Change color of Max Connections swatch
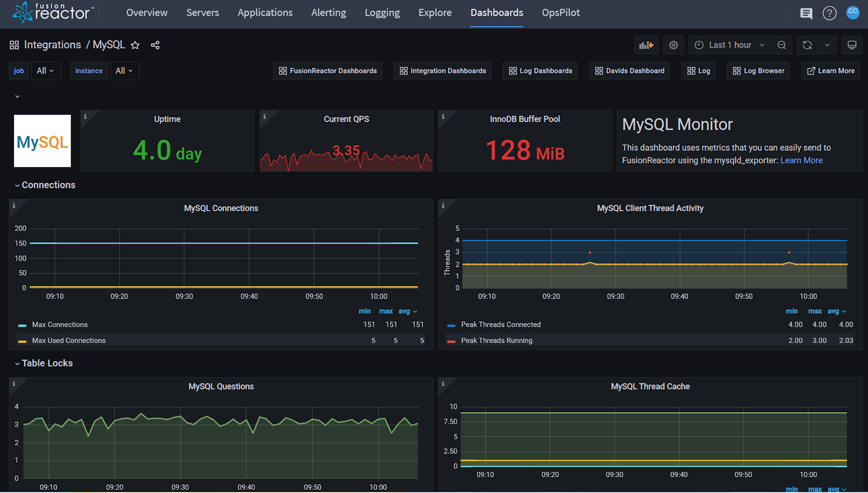 (x=22, y=325)
